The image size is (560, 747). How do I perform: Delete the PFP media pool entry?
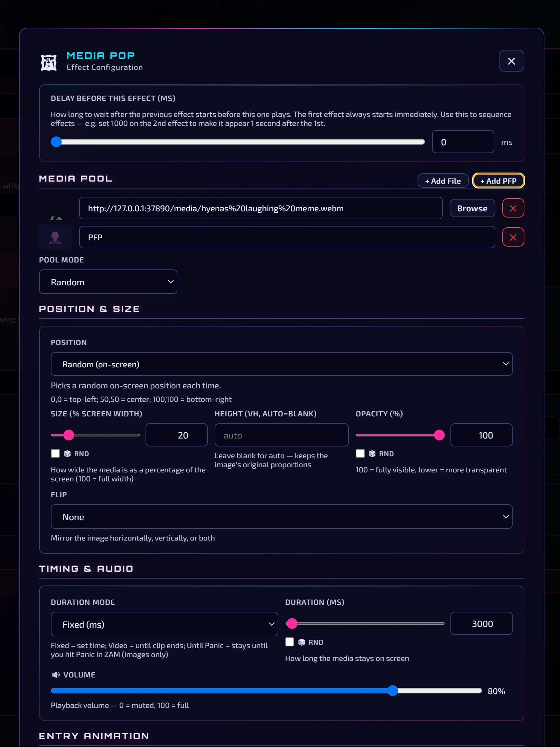513,237
